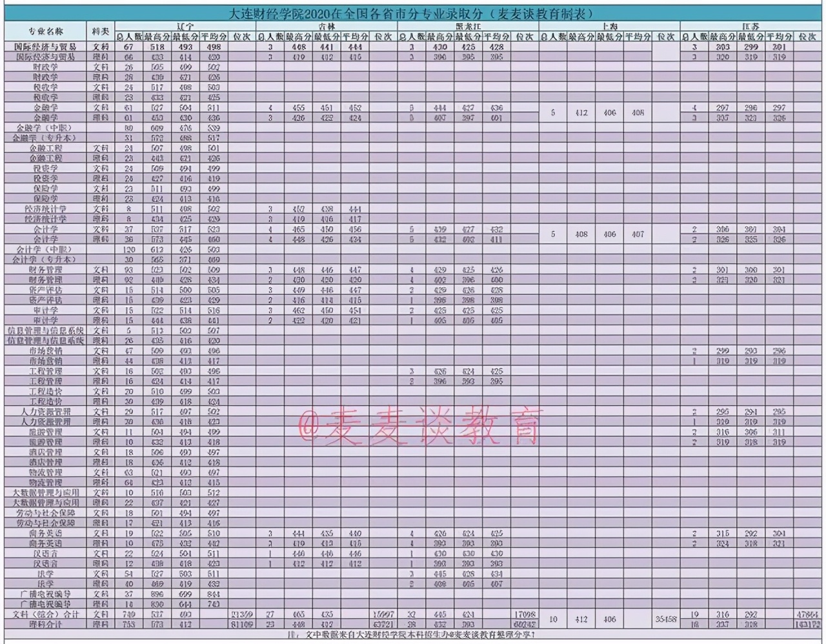Click 金融工程 in its 文科 row
The height and width of the screenshot is (644, 826).
46,148
